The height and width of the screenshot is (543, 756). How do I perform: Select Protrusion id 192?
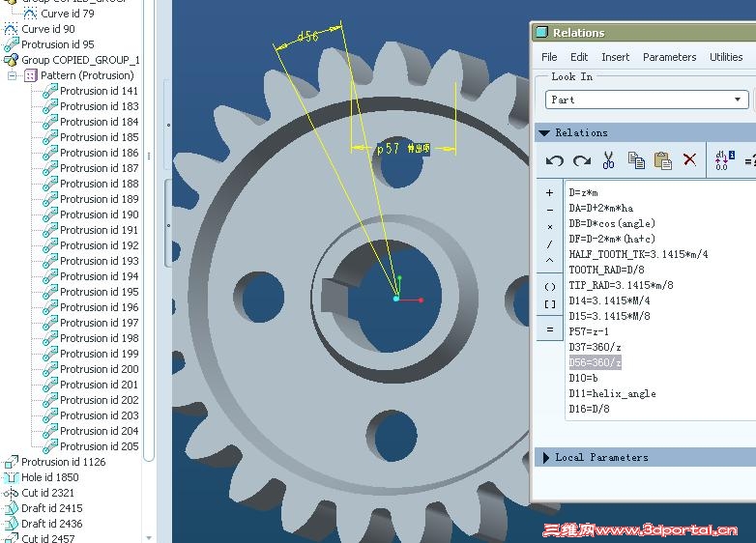pos(99,245)
